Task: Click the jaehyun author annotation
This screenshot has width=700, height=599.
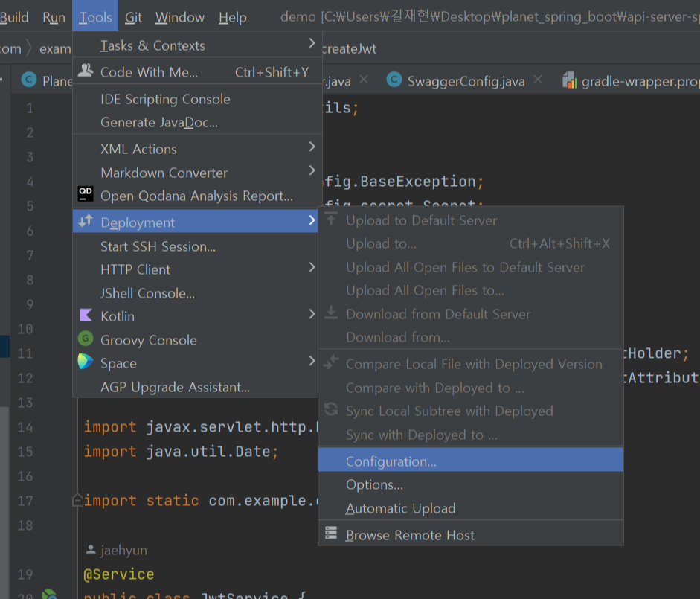Action: click(123, 550)
